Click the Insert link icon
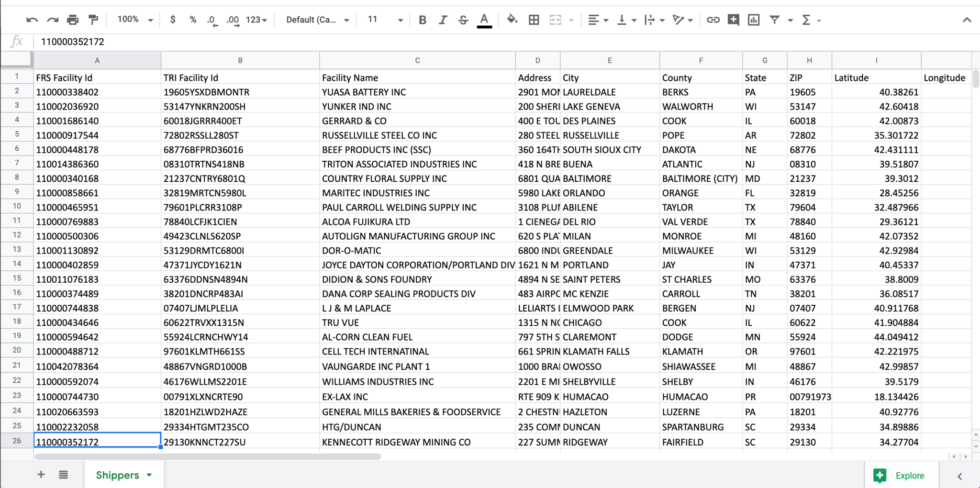Image resolution: width=980 pixels, height=488 pixels. 713,20
